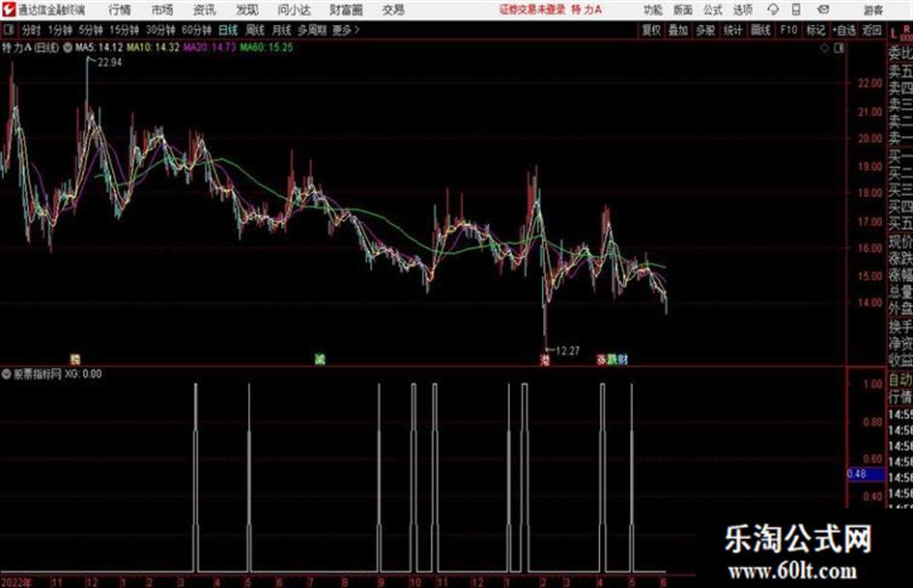This screenshot has width=913, height=588.
Task: Open the 行情 menu
Action: [120, 10]
